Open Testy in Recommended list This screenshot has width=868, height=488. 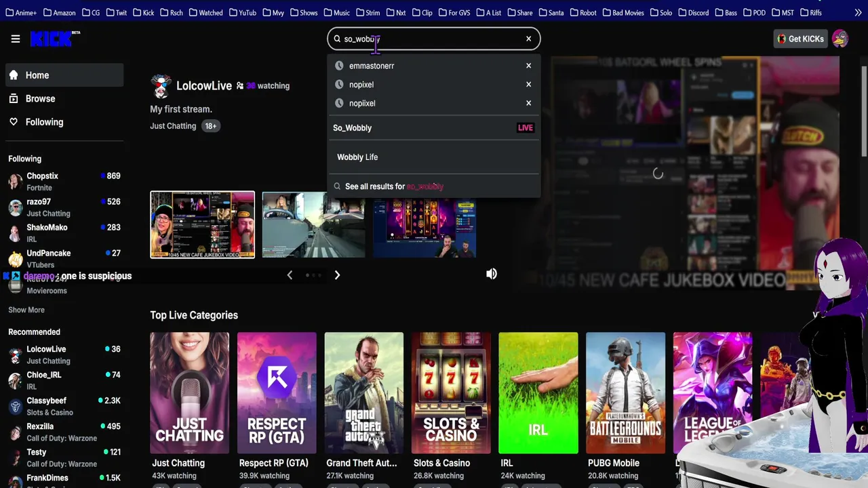click(x=64, y=457)
